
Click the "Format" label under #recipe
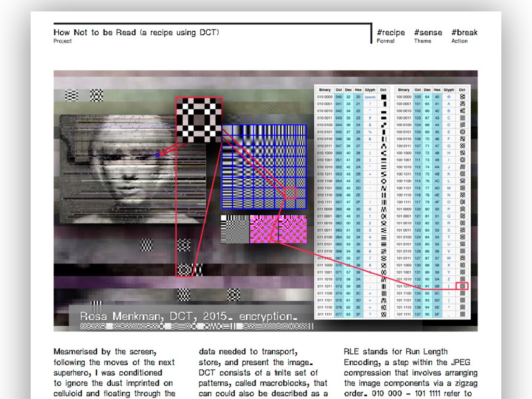[386, 41]
